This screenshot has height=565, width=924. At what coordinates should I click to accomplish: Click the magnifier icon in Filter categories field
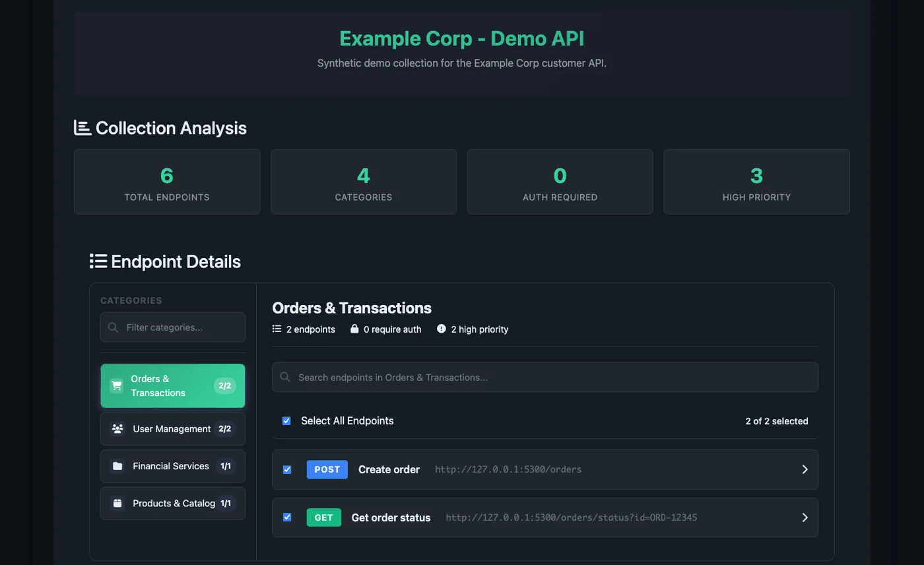(113, 327)
